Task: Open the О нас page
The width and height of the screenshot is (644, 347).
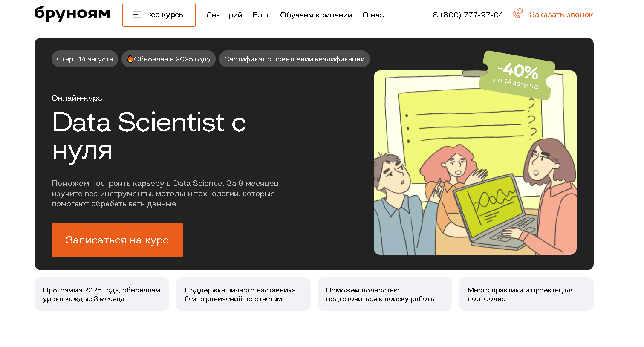Action: (x=373, y=15)
